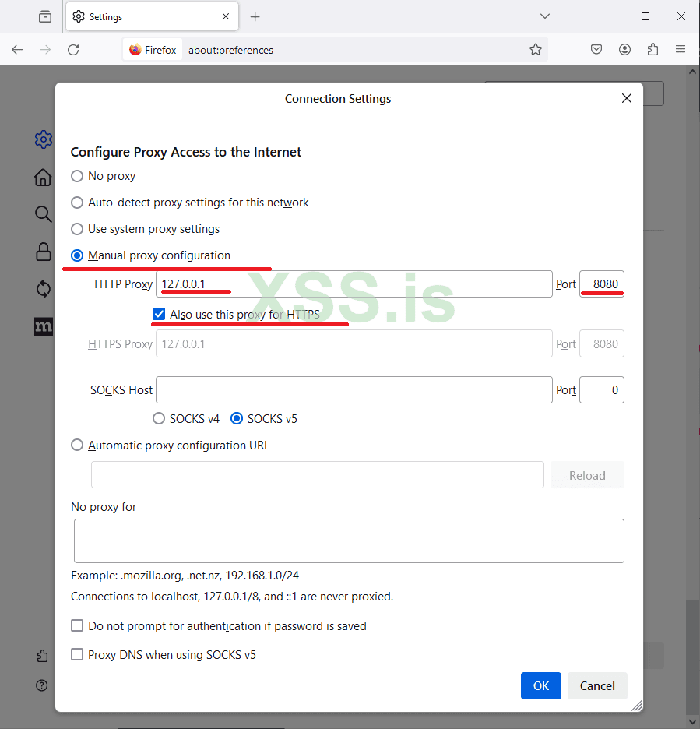Image resolution: width=700 pixels, height=729 pixels.
Task: Click the Firefox identity icon in address bar
Action: click(153, 50)
